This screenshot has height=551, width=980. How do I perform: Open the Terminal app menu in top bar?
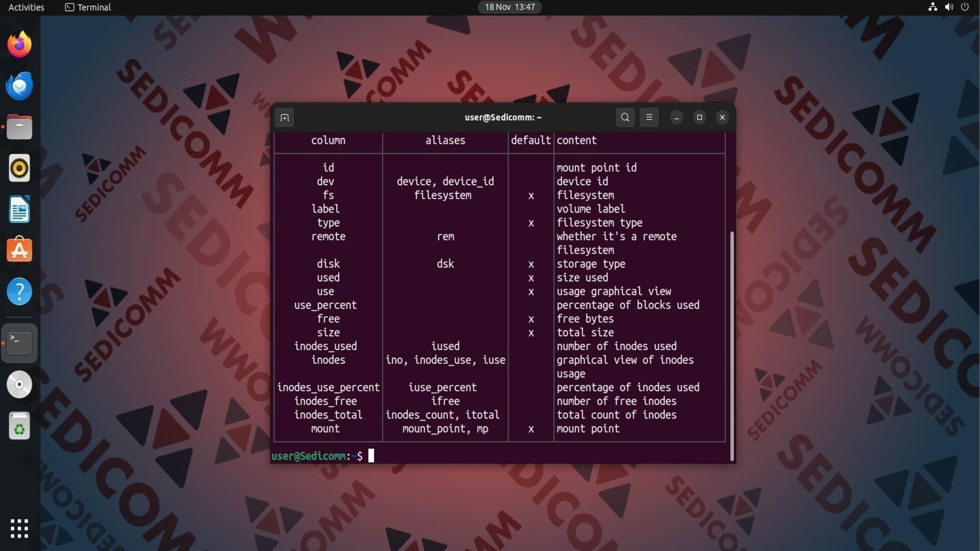[88, 7]
